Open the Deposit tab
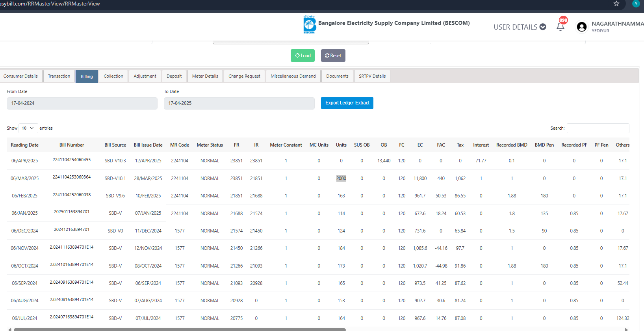This screenshot has height=331, width=644. 174,76
